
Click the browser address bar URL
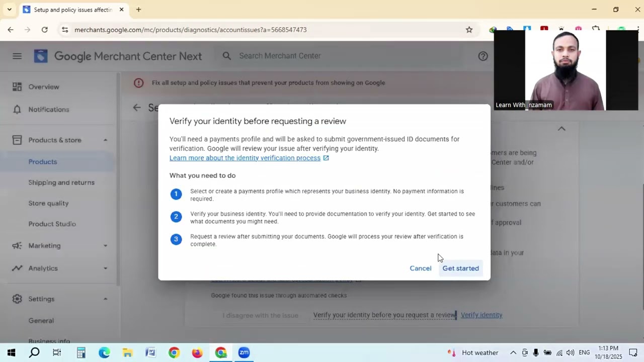tap(191, 30)
